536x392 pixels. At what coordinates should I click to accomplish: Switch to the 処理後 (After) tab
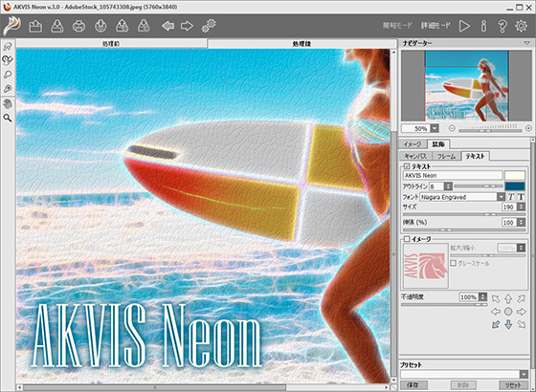coord(301,43)
